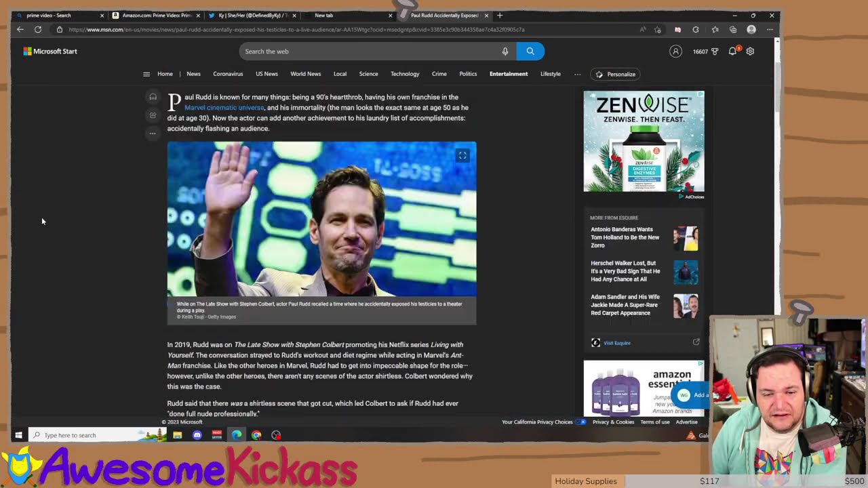Open account profile icon on MSN header

click(675, 52)
